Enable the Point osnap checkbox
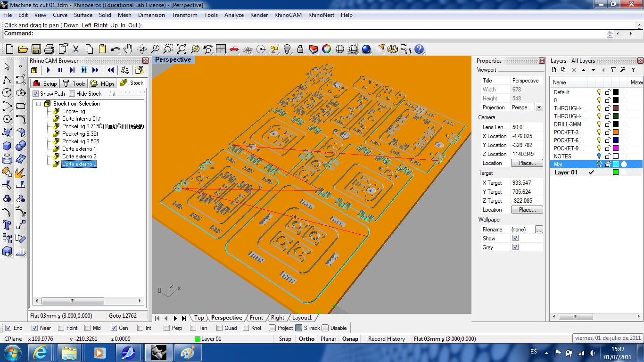The height and width of the screenshot is (362, 644). click(x=61, y=328)
